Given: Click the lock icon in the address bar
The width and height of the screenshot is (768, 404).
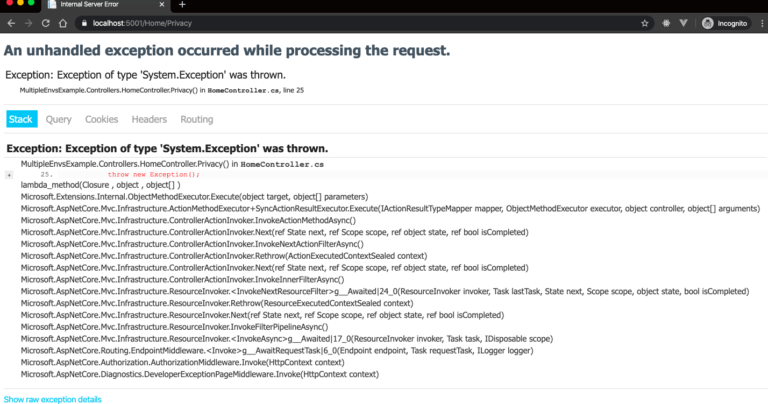Looking at the screenshot, I should tap(84, 23).
